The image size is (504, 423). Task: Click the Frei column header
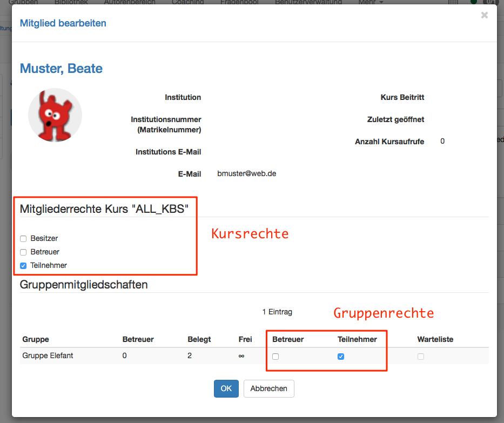(245, 339)
